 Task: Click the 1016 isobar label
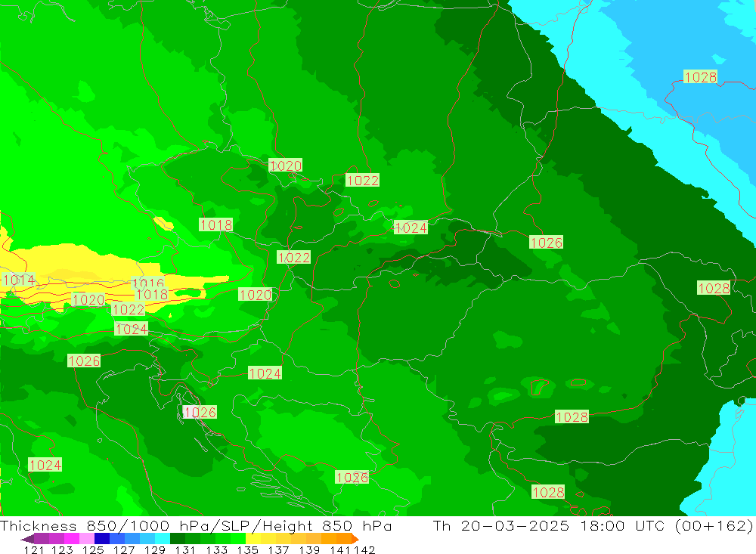click(x=147, y=283)
